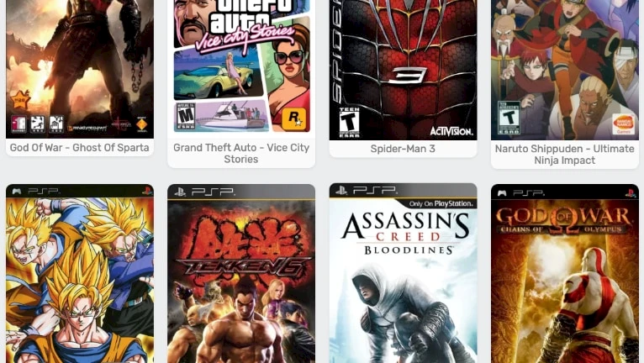Click the Activision logo on Spider-Man cover
The height and width of the screenshot is (363, 644).
[451, 131]
